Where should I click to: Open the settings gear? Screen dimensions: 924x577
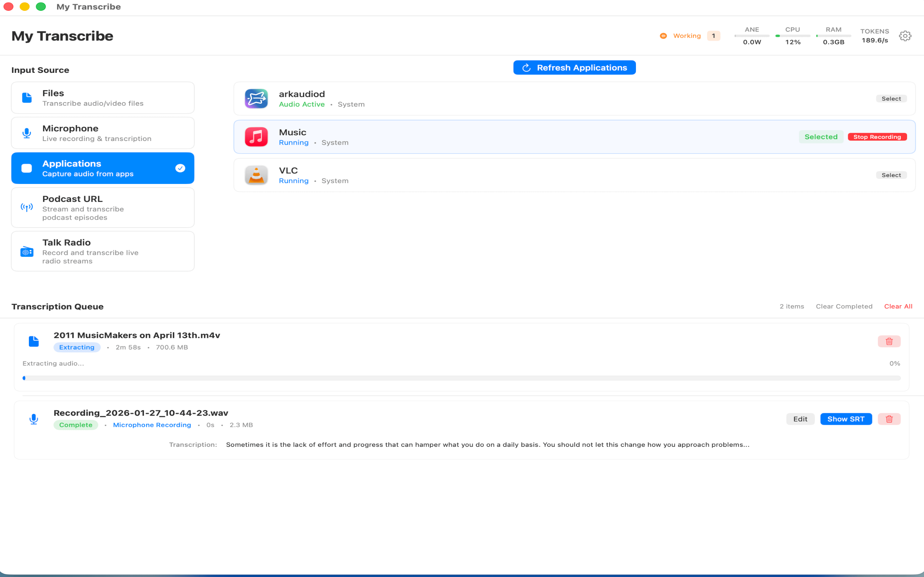[x=905, y=35]
